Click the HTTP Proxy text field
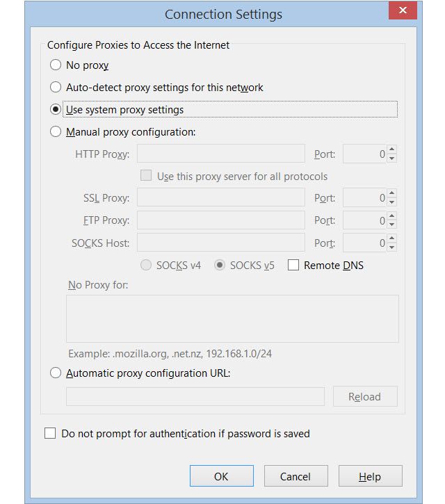Viewport: 445px width, 504px height. click(221, 154)
